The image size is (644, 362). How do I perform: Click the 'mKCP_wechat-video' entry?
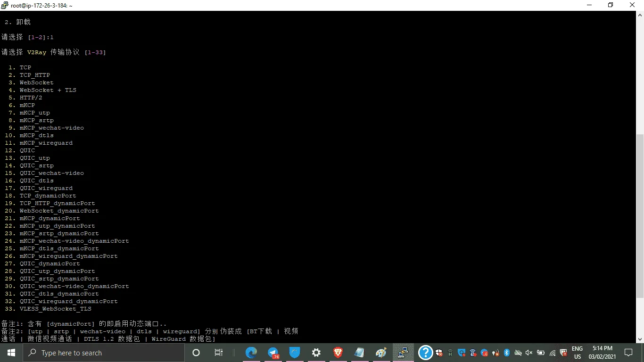(52, 128)
